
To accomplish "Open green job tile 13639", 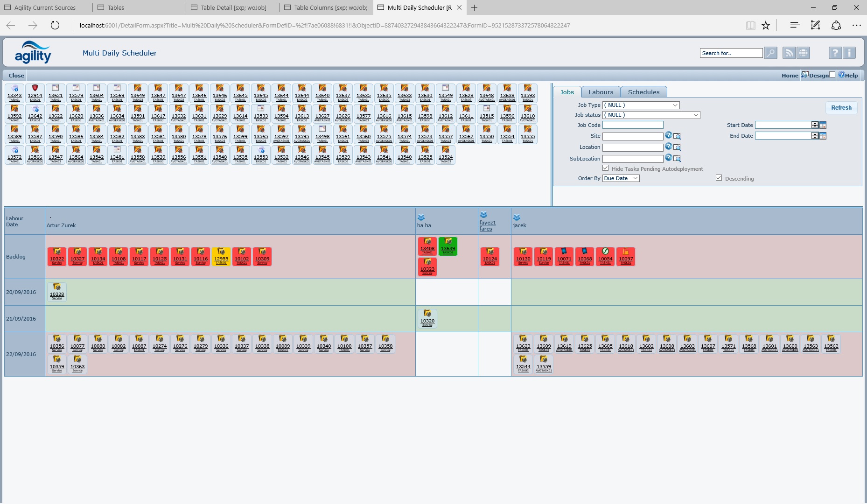I will [447, 246].
